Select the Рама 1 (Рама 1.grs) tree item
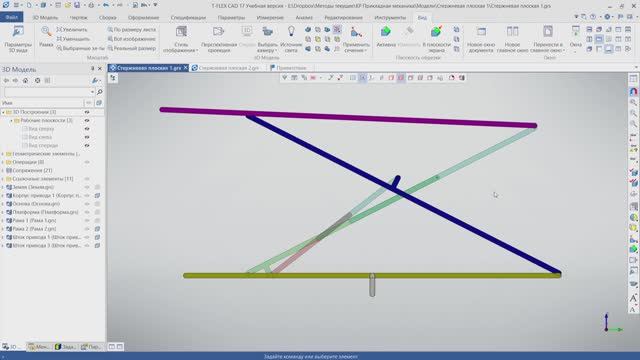640x360 pixels. click(x=34, y=220)
